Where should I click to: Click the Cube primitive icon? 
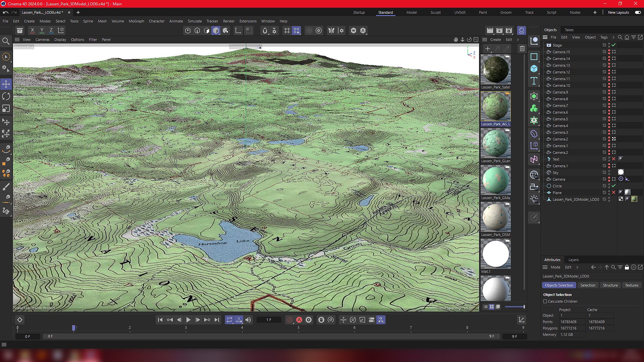click(x=534, y=69)
